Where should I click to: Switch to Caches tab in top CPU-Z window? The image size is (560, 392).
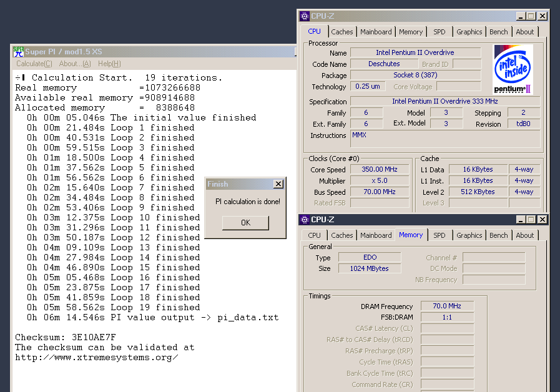pos(341,32)
